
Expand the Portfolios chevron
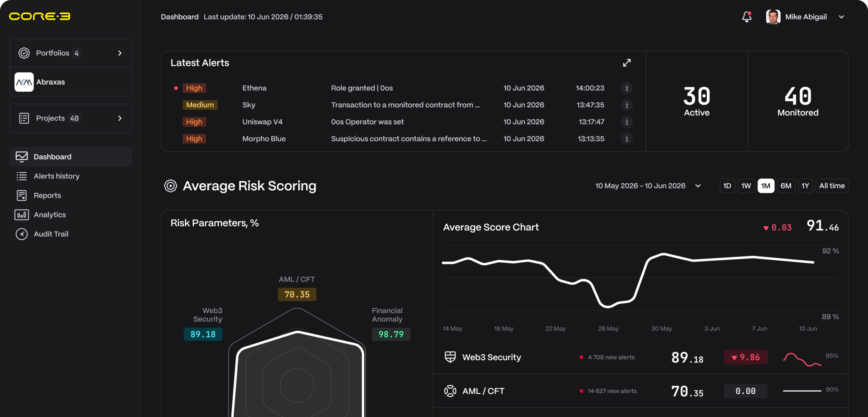[120, 53]
